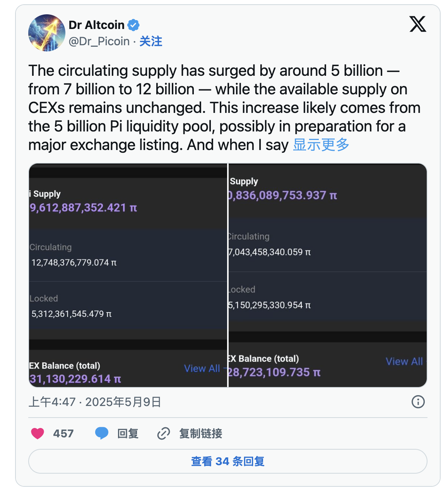Screen dimensions: 448x498
Task: Click the 复制链接 copy link label
Action: (x=200, y=433)
